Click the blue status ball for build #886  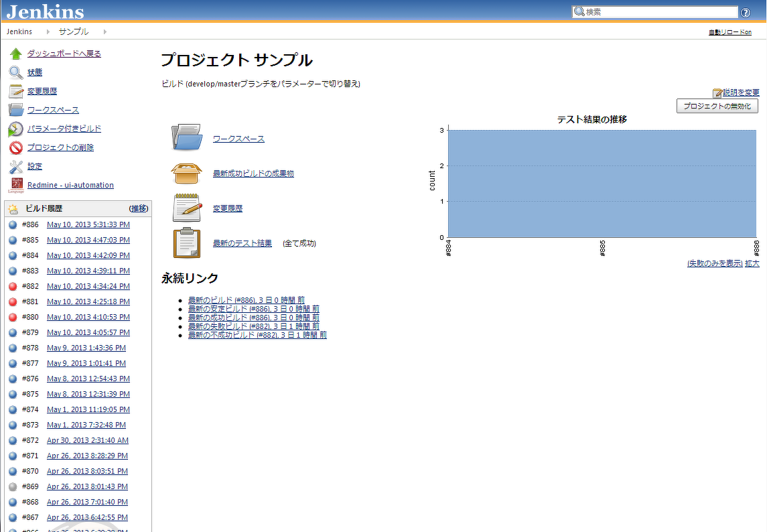point(12,224)
